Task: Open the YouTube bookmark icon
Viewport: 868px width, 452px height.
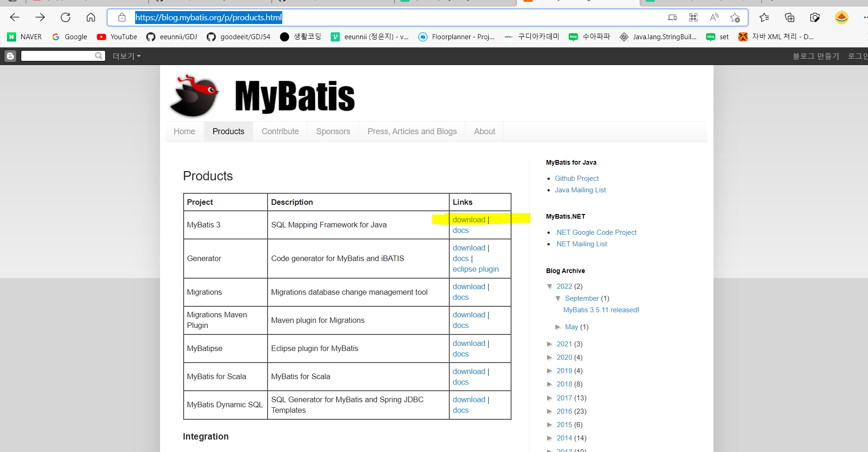Action: (x=102, y=36)
